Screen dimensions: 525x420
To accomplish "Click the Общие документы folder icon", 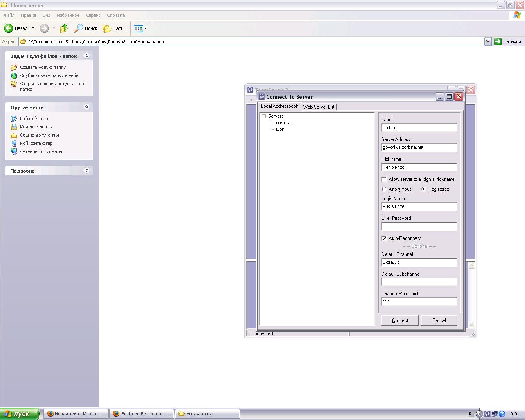I will tap(14, 135).
